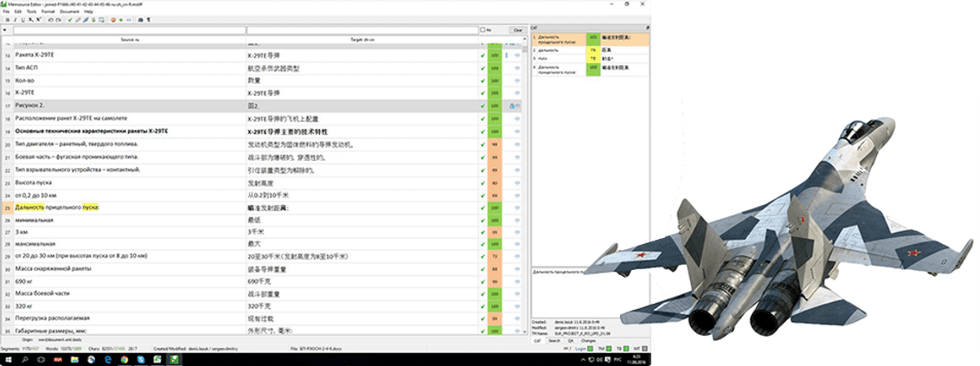Image resolution: width=980 pixels, height=366 pixels.
Task: Click the Login status in status bar
Action: (x=580, y=349)
